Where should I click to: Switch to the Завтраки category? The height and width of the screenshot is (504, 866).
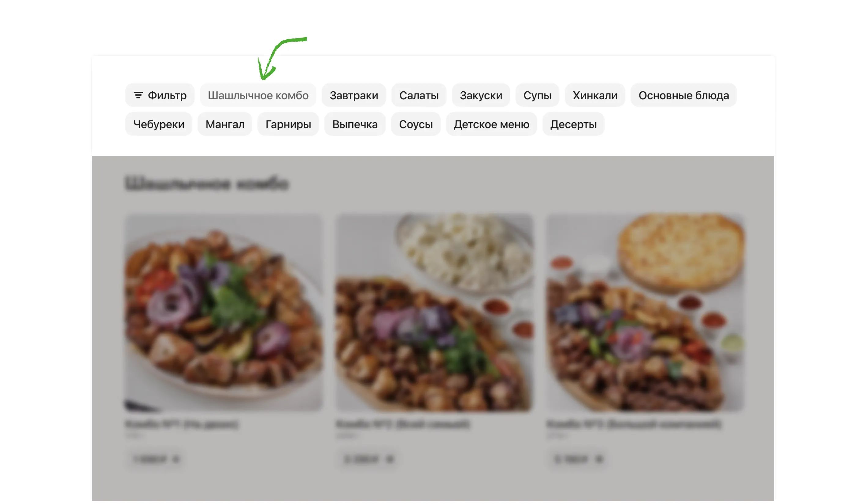click(353, 95)
